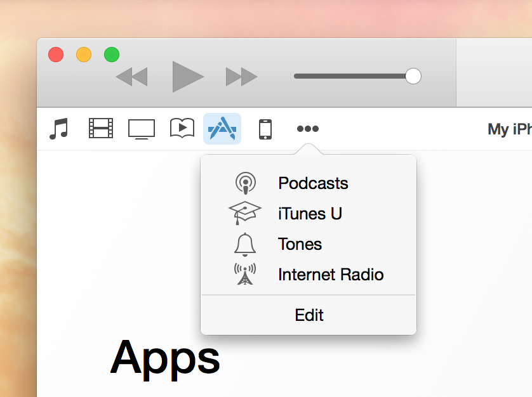The width and height of the screenshot is (532, 397).
Task: Switch to the TV Shows section
Action: pos(141,129)
